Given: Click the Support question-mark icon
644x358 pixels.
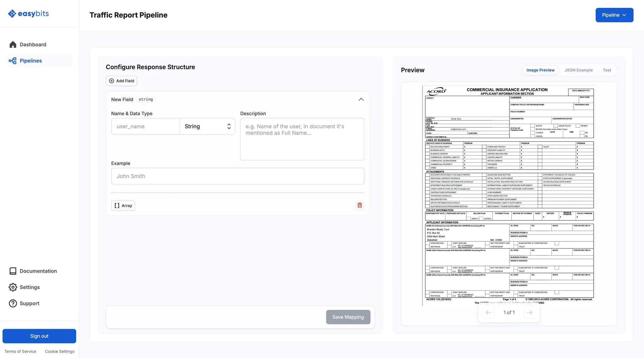Looking at the screenshot, I should (13, 303).
